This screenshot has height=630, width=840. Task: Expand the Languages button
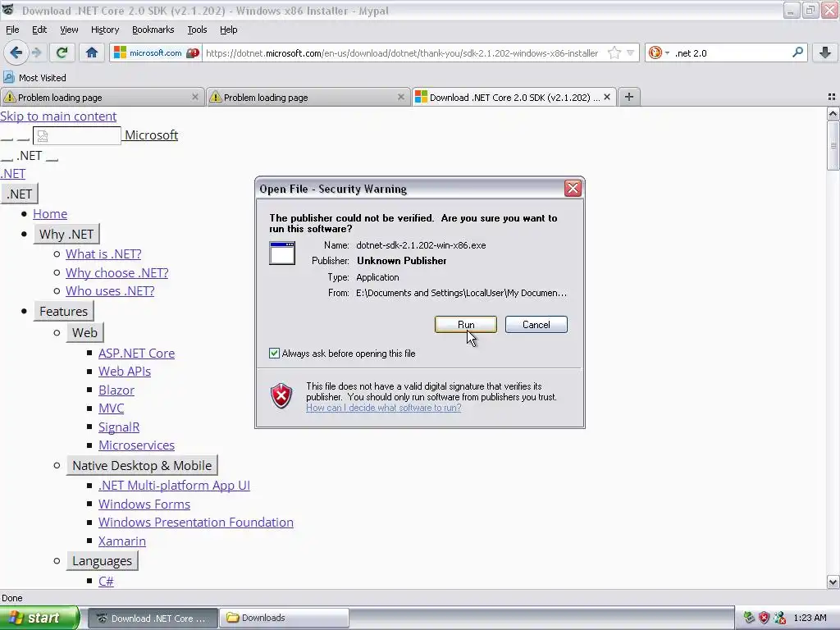tap(102, 561)
